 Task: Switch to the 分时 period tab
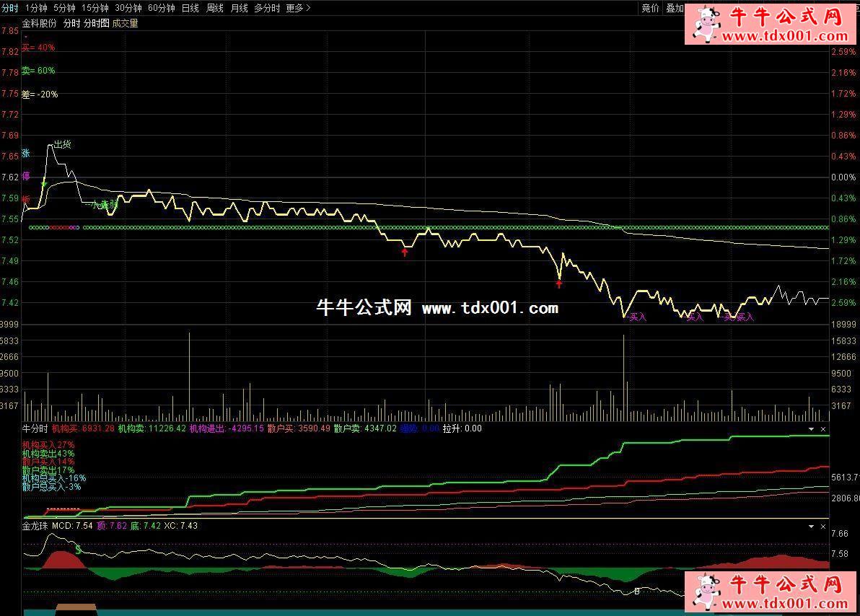click(x=9, y=8)
